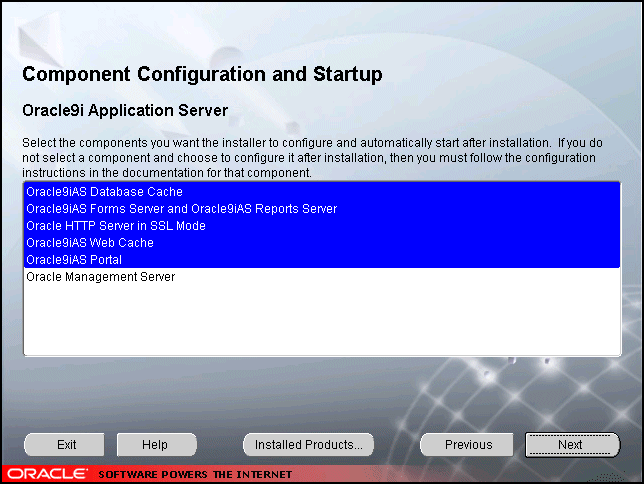The width and height of the screenshot is (644, 484).
Task: Go back with the Previous button
Action: pos(467,445)
